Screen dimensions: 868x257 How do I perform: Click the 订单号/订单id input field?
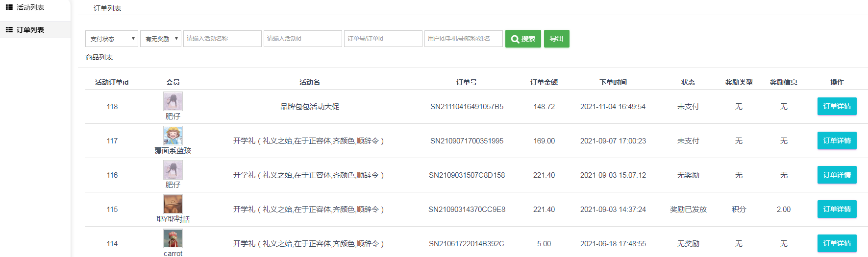pyautogui.click(x=383, y=39)
